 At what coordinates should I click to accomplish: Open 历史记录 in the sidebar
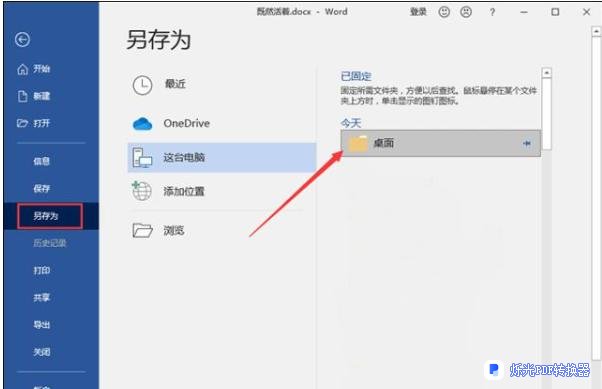[50, 243]
